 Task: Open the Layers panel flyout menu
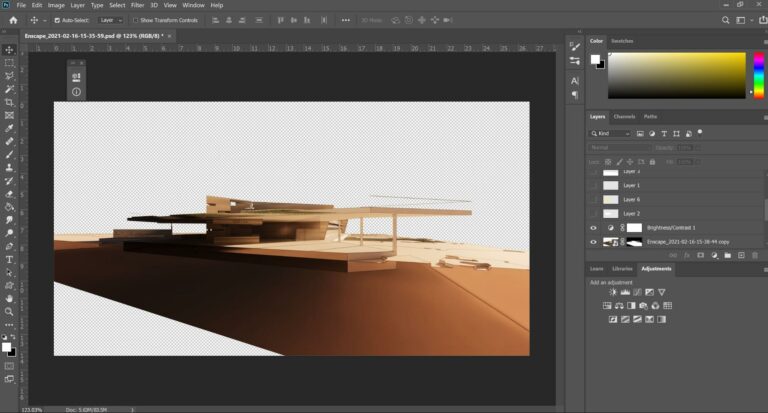(x=765, y=117)
